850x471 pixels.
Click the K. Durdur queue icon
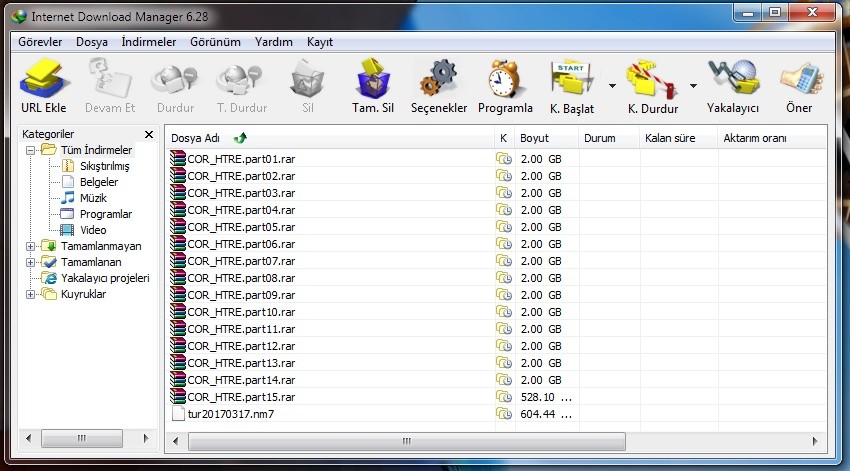[x=652, y=79]
